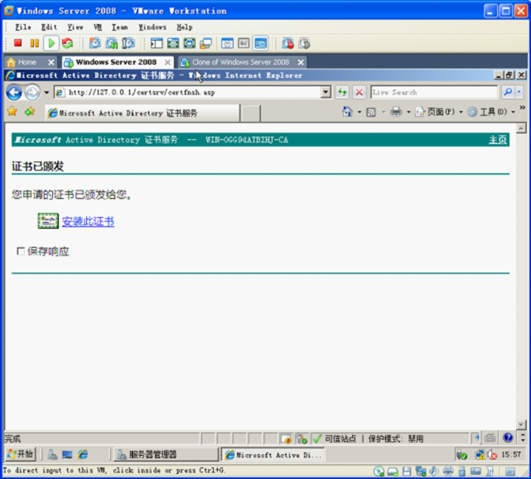Click the green VMware power on icon
531x479 pixels.
(51, 43)
